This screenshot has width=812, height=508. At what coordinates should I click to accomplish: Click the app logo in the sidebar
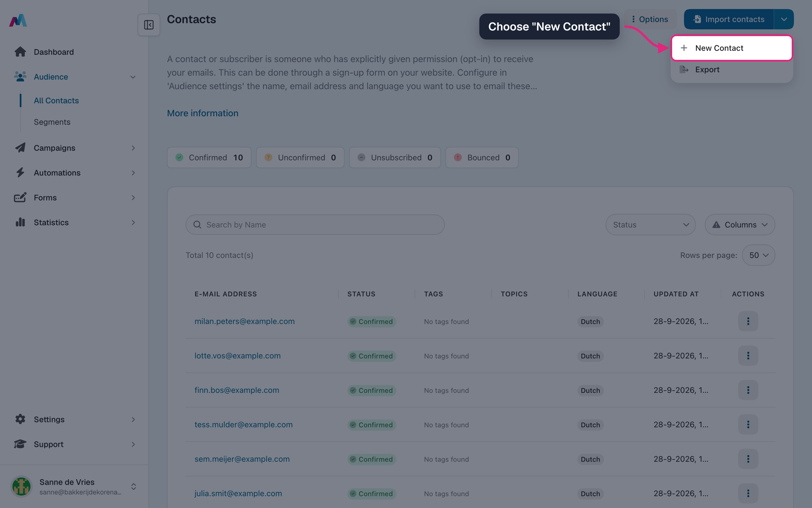tap(18, 21)
